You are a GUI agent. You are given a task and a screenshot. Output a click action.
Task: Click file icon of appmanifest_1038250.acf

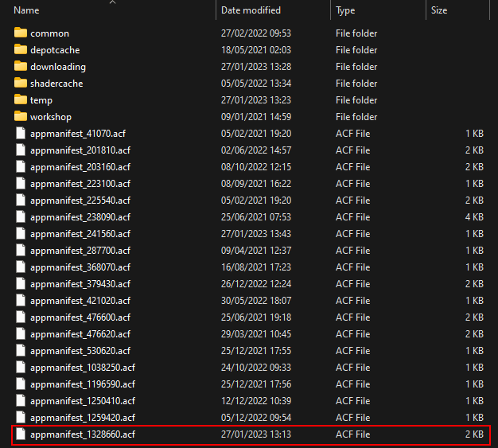(21, 368)
